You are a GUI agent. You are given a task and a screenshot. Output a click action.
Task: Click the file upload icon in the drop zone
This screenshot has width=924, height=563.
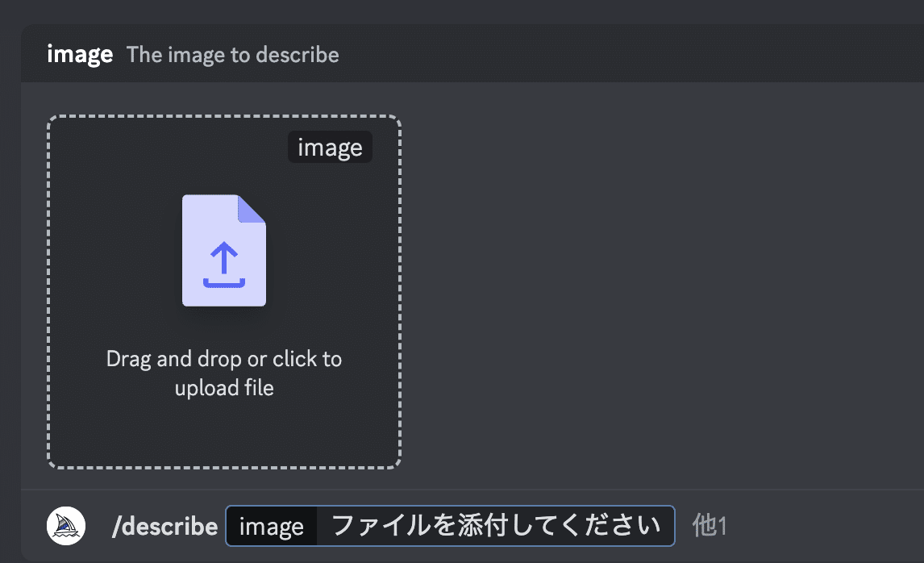point(224,251)
